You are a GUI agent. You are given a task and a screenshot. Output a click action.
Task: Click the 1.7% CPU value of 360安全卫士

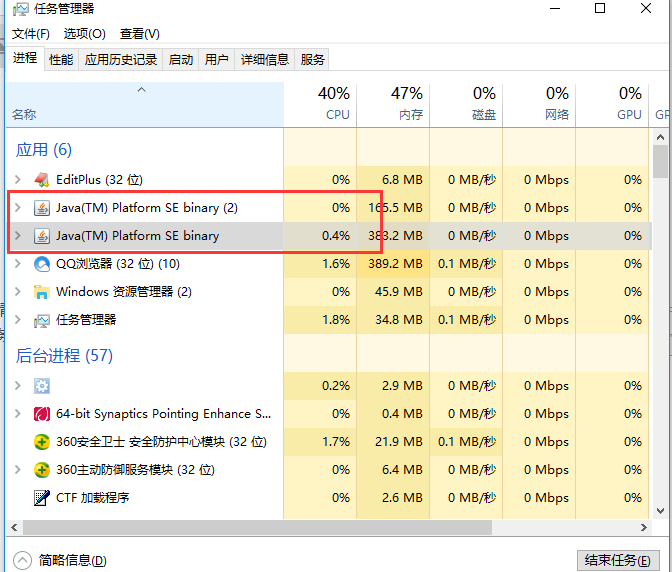coord(336,442)
